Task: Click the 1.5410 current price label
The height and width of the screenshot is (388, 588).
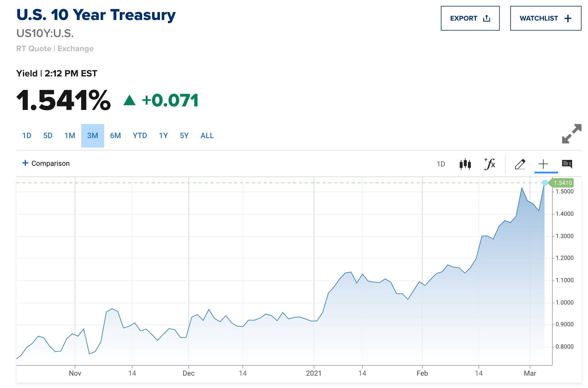Action: point(562,183)
